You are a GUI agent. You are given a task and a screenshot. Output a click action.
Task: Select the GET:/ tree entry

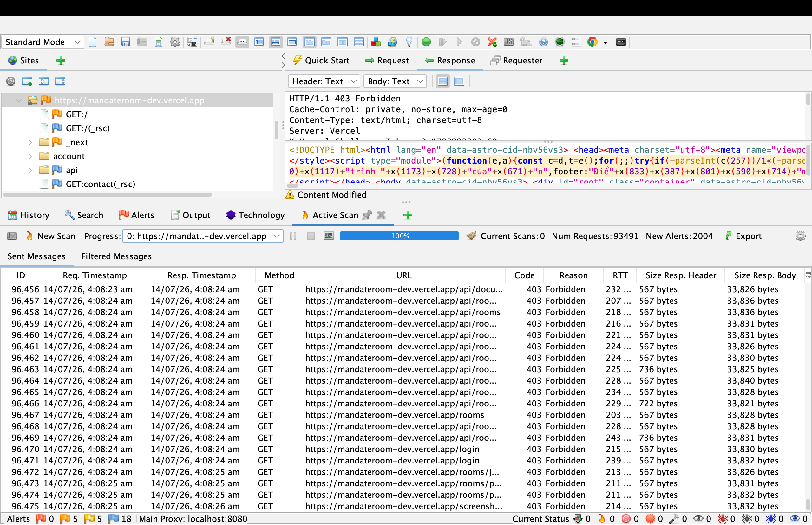pos(76,114)
